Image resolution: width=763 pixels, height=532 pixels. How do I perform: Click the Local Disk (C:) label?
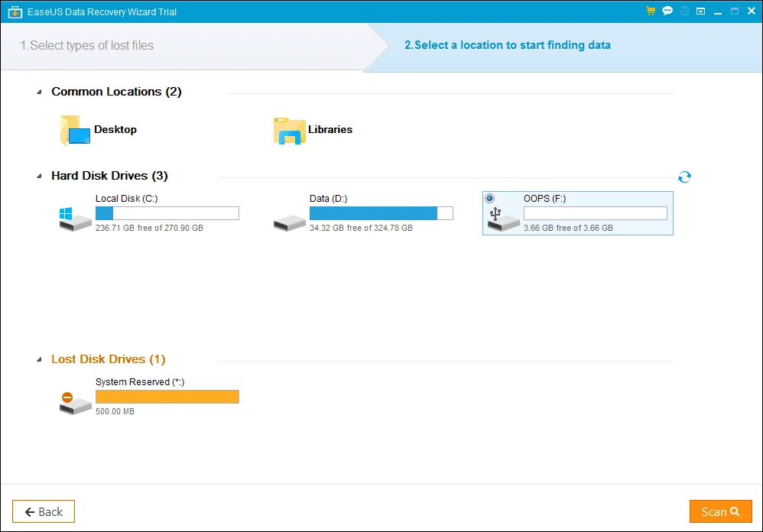(126, 199)
